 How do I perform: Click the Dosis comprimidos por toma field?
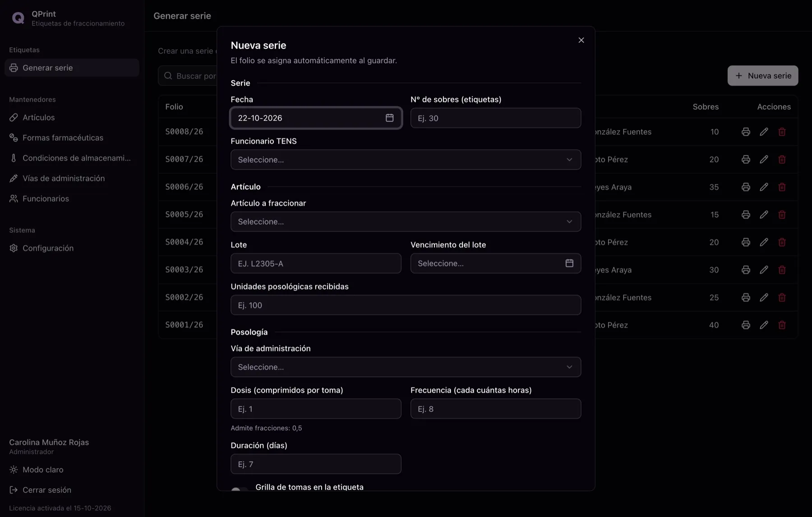tap(316, 409)
